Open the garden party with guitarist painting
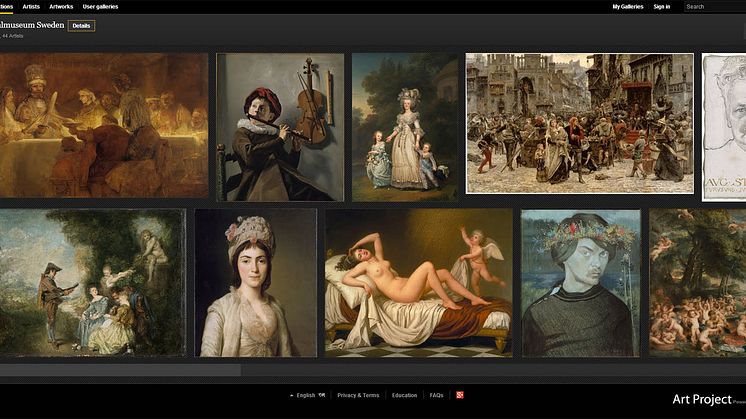The height and width of the screenshot is (419, 746). point(93,283)
